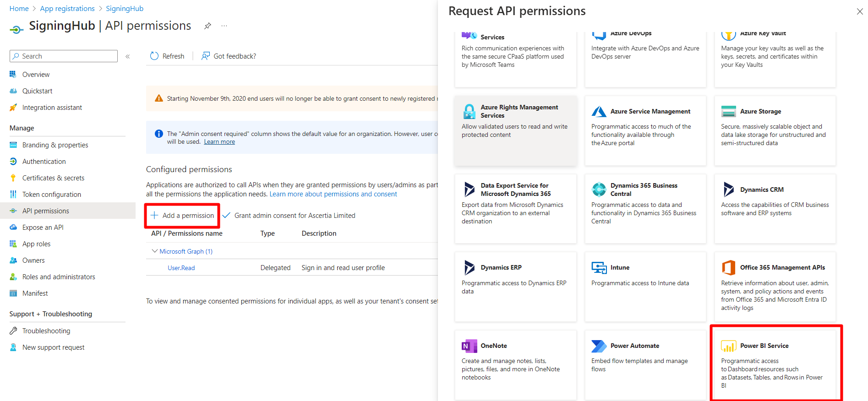Click the Token configuration icon
Screen dimensions: 868x401
[13, 194]
